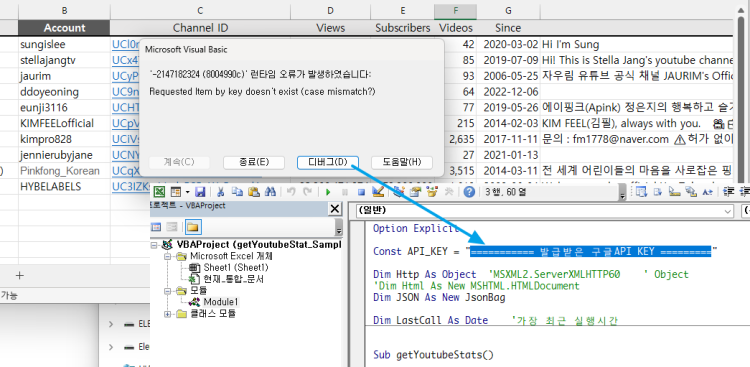Screen dimensions: 750x367
Task: Close the Project - VBAProject panel
Action: [x=335, y=209]
